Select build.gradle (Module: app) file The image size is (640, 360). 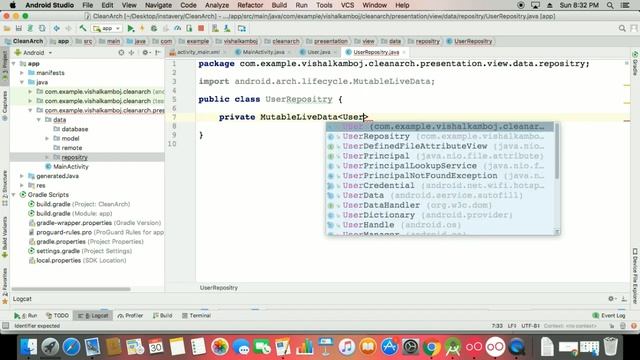(x=74, y=214)
